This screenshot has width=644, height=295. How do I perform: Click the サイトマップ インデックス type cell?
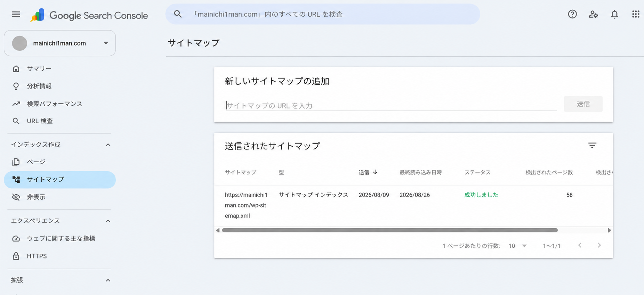(313, 195)
